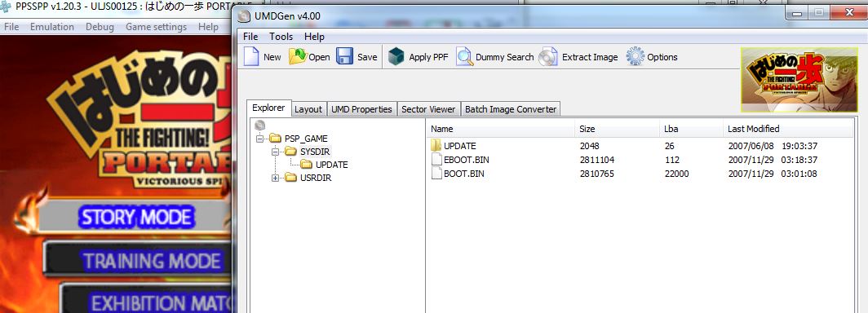The image size is (868, 313).
Task: Click Lba value 22000
Action: [676, 174]
